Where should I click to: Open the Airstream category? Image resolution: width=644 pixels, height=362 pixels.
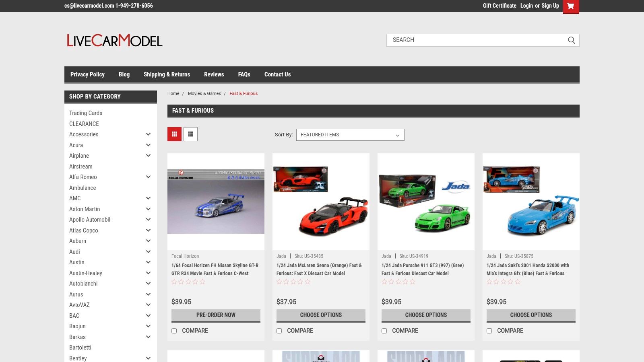click(x=81, y=167)
